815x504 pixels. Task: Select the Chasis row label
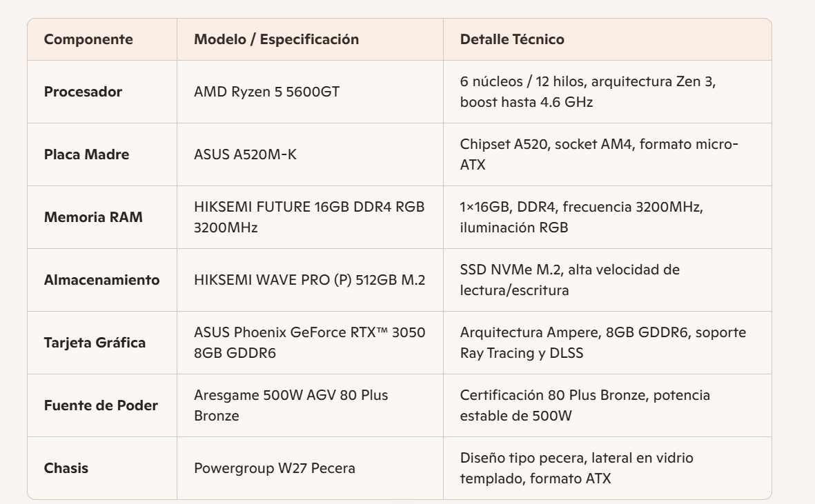point(66,468)
